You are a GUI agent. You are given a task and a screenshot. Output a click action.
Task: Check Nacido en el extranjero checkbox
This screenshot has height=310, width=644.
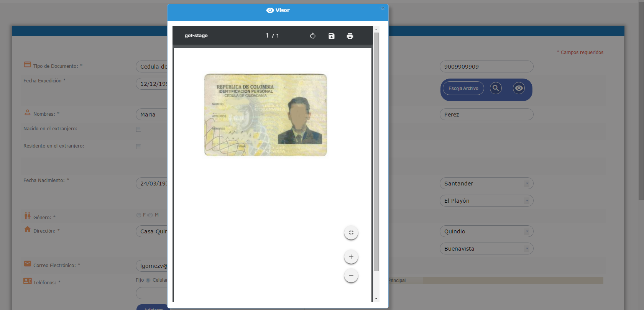point(138,130)
